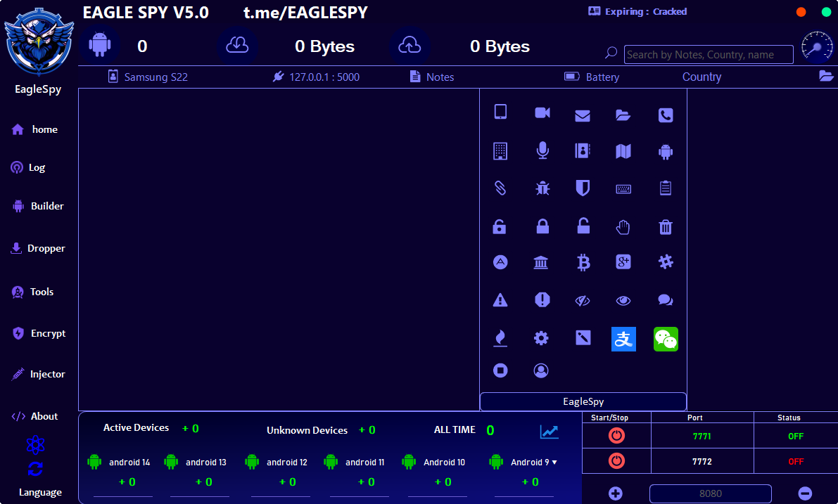Open the Country filter dropdown

[701, 77]
